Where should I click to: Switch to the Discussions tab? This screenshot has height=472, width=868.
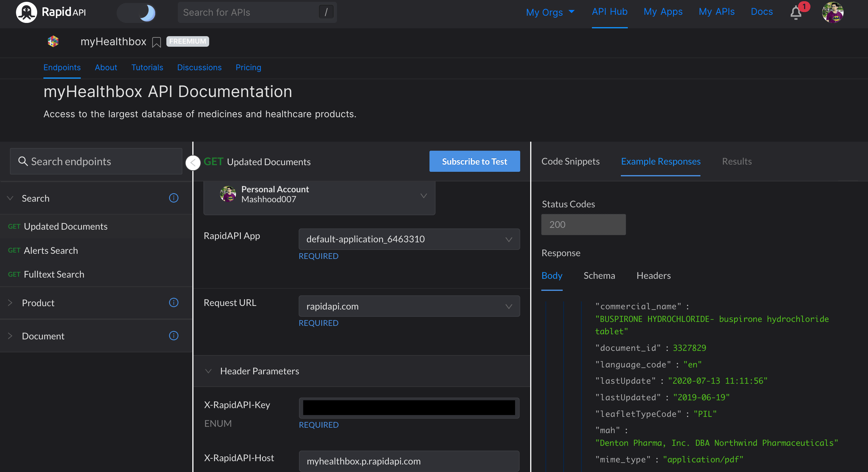(x=199, y=68)
